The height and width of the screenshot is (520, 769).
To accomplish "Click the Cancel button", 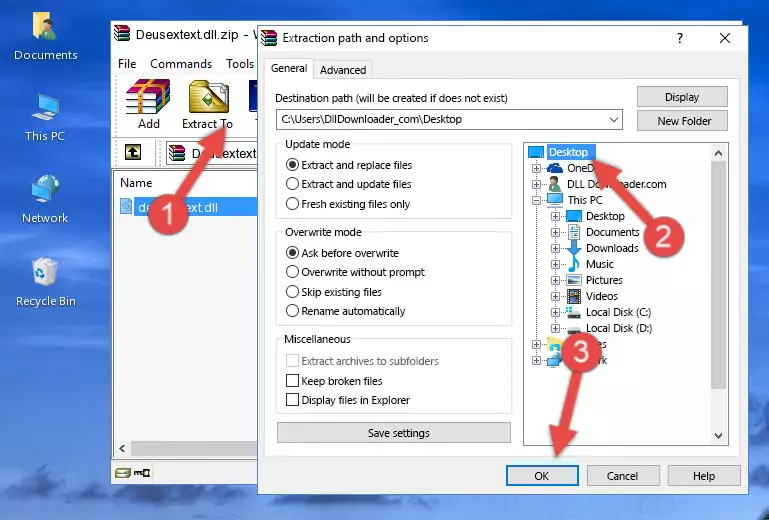I will (622, 476).
